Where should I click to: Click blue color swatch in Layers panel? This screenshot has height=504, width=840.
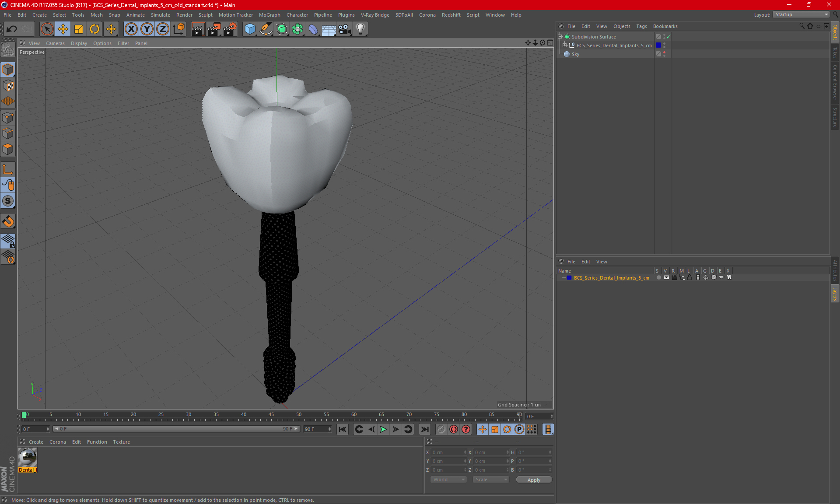pyautogui.click(x=569, y=278)
